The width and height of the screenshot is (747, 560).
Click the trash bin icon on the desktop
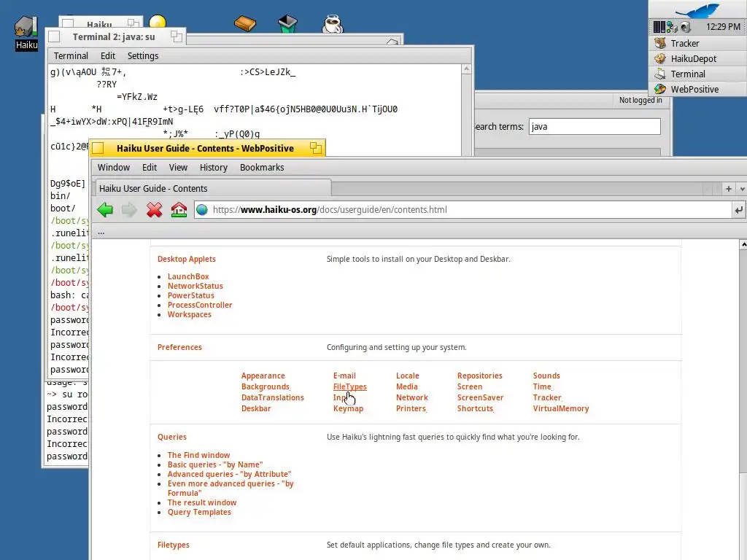click(287, 24)
